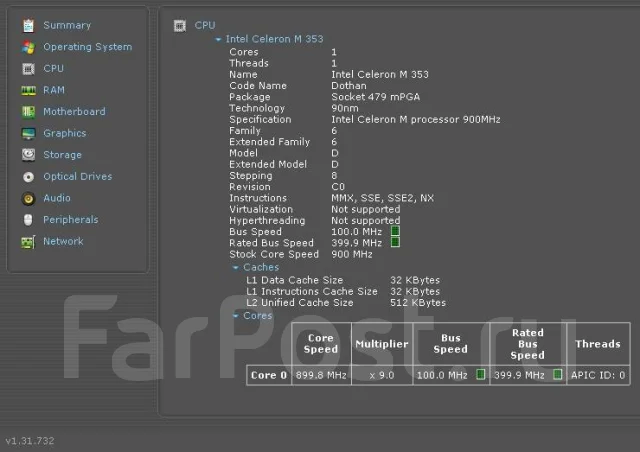Collapse the Cores section arrow
The image size is (640, 452).
236,316
